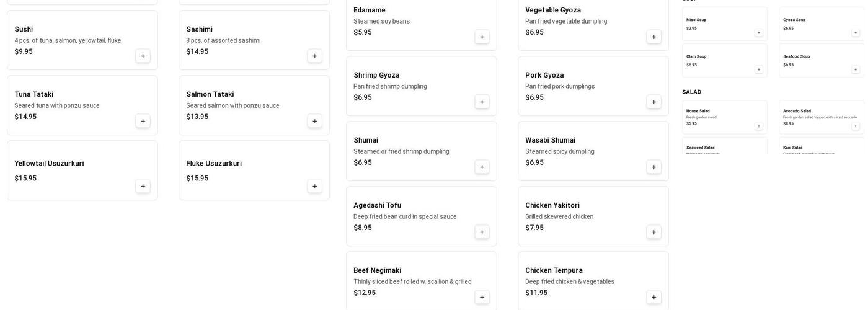Add Pork Gyoza to cart
Image resolution: width=868 pixels, height=310 pixels.
653,102
